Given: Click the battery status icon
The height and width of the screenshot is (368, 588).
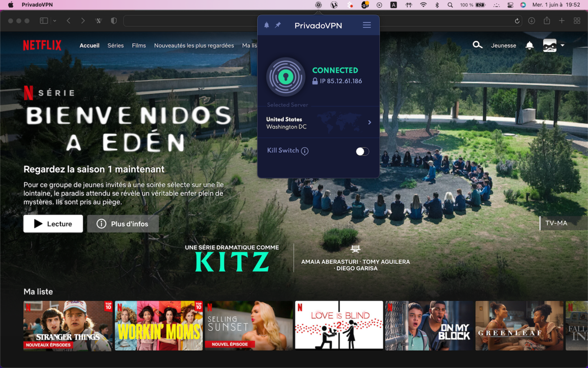Looking at the screenshot, I should point(480,5).
